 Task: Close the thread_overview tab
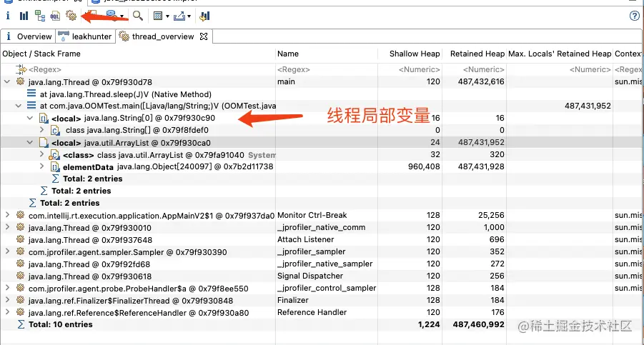click(203, 36)
